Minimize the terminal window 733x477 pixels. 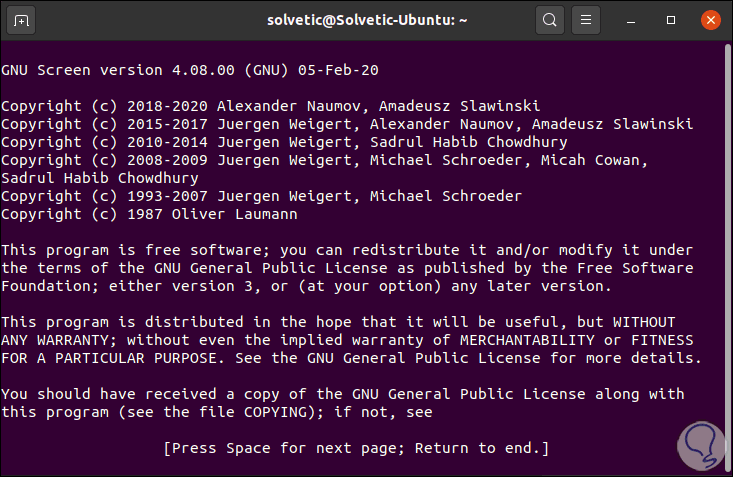tap(631, 21)
